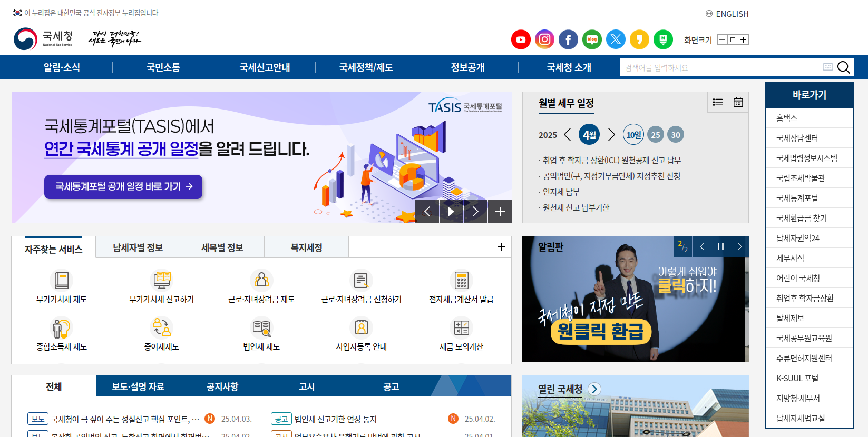Select the 25 date in schedule
This screenshot has height=437, width=868.
click(656, 135)
